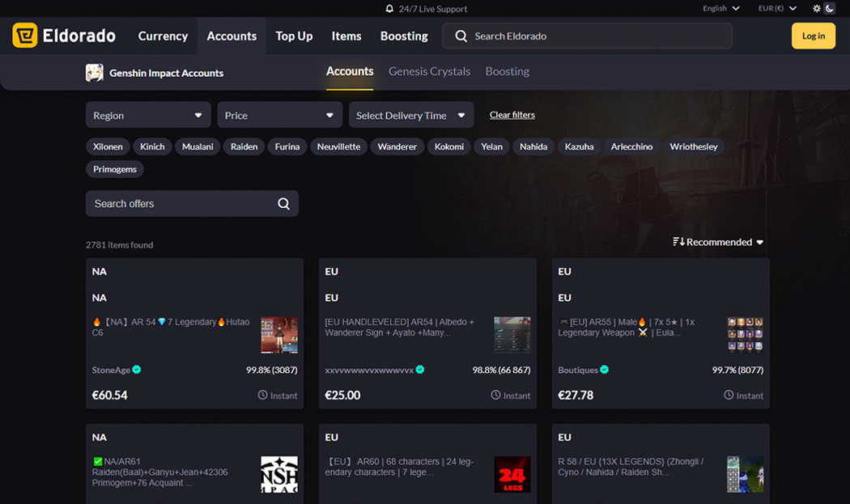Open the EUR (€) currency dropdown

[x=777, y=8]
